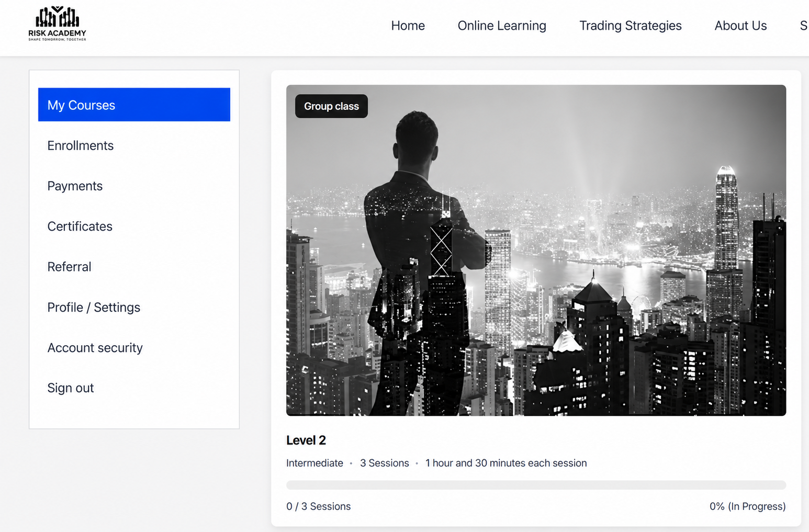Visit the About Us page
This screenshot has height=532, width=809.
[x=740, y=26]
